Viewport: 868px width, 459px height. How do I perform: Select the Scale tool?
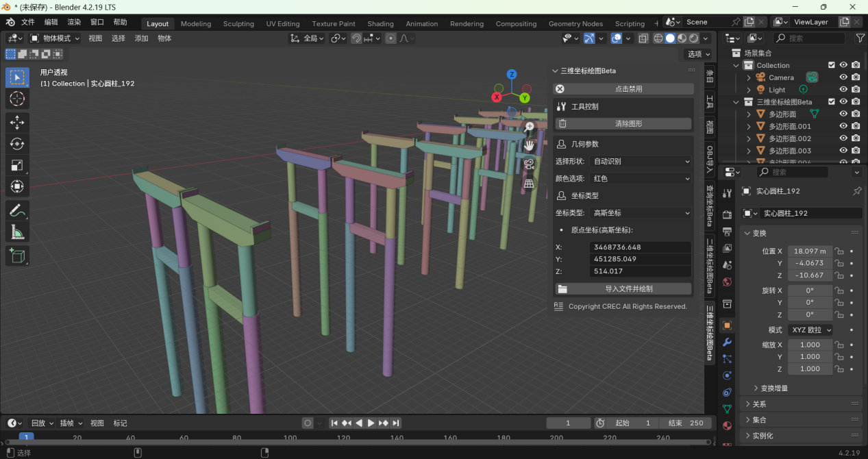click(17, 165)
